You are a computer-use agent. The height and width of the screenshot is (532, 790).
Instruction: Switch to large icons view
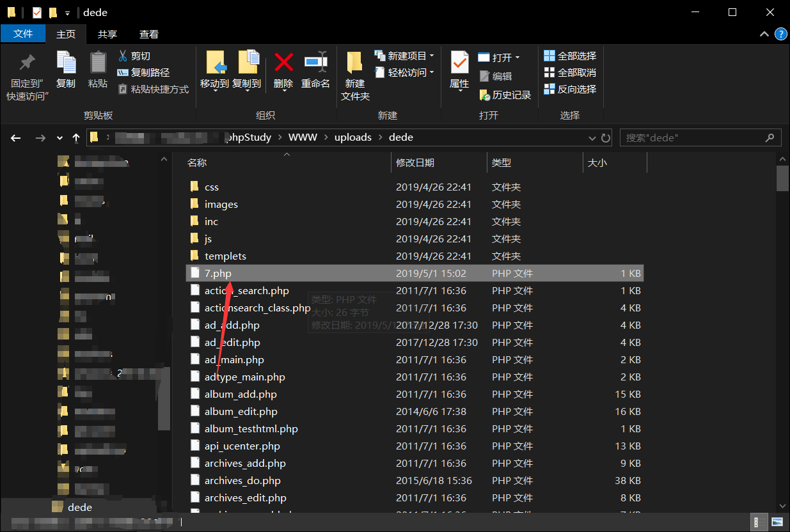[x=777, y=522]
